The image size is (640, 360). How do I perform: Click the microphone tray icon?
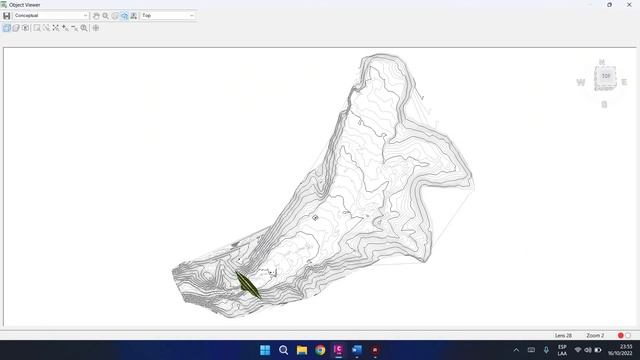(x=546, y=350)
